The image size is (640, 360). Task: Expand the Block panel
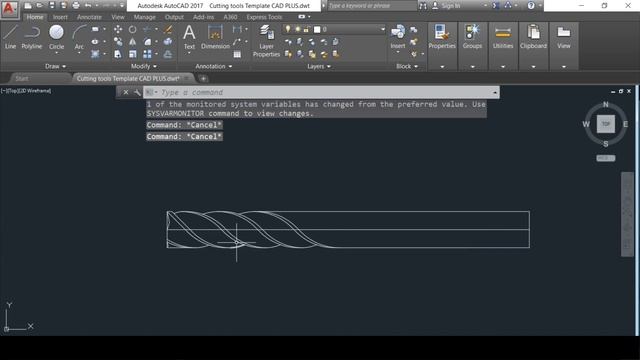coord(407,66)
